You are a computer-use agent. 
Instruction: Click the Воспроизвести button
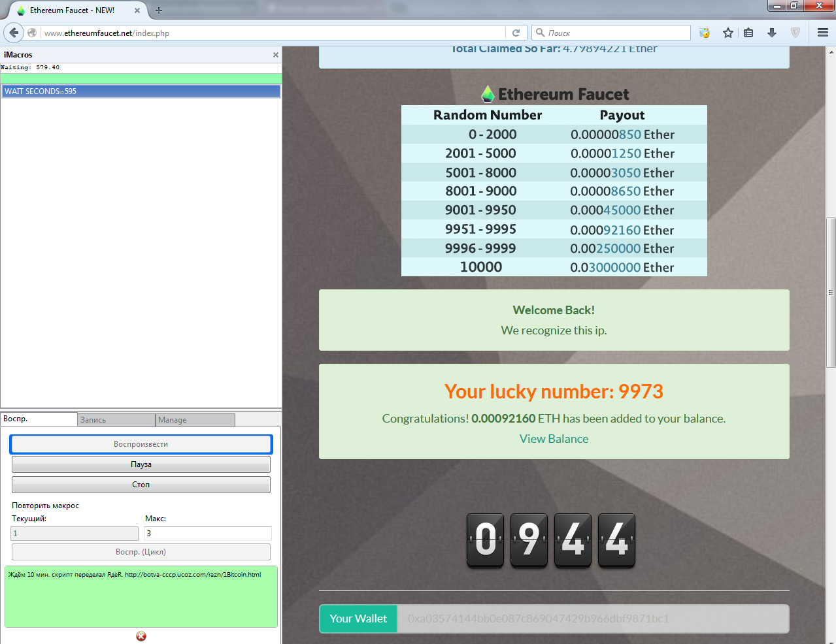coord(141,444)
